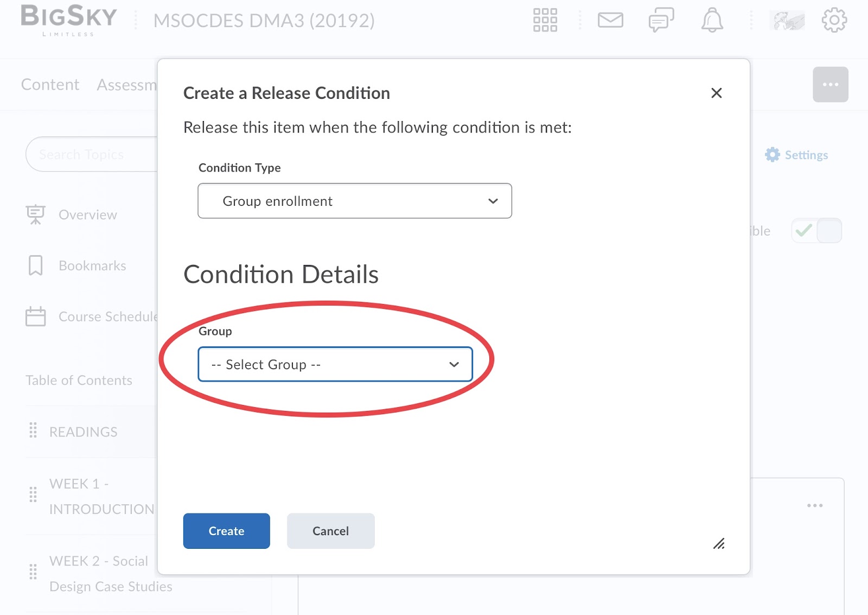Viewport: 868px width, 615px height.
Task: Open the Overview presentation icon
Action: click(x=35, y=214)
